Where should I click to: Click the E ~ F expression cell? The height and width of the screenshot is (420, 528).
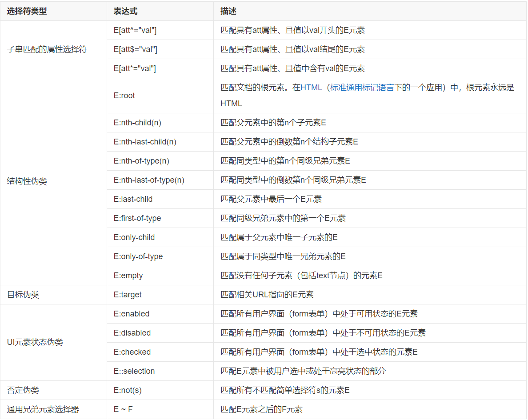pos(123,409)
